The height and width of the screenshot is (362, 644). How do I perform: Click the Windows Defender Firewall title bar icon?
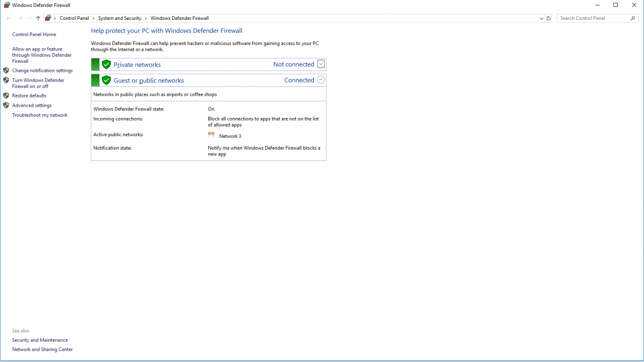[7, 5]
